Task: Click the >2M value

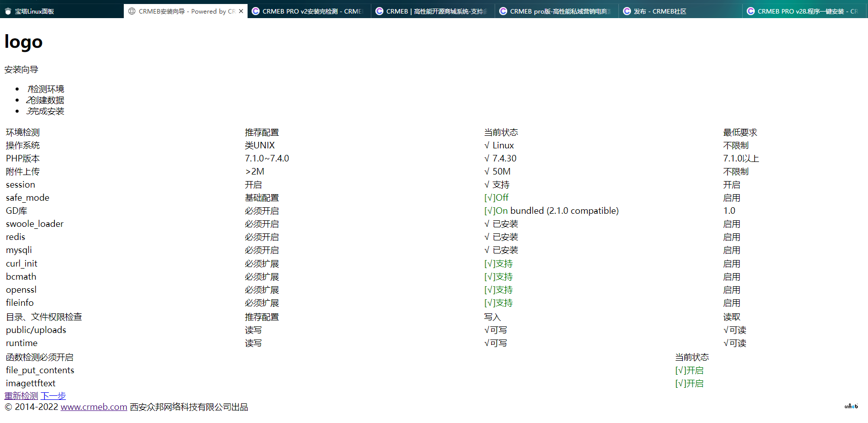Action: pyautogui.click(x=255, y=172)
